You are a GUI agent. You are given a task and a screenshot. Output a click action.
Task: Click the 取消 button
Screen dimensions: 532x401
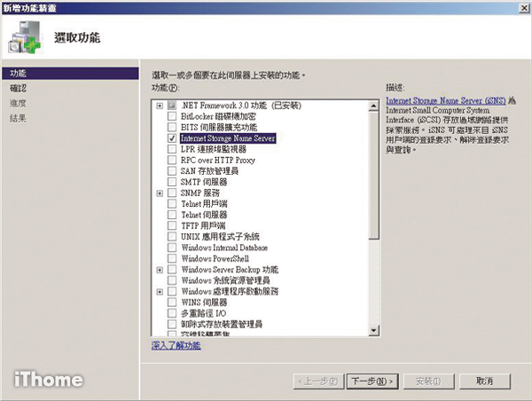484,380
